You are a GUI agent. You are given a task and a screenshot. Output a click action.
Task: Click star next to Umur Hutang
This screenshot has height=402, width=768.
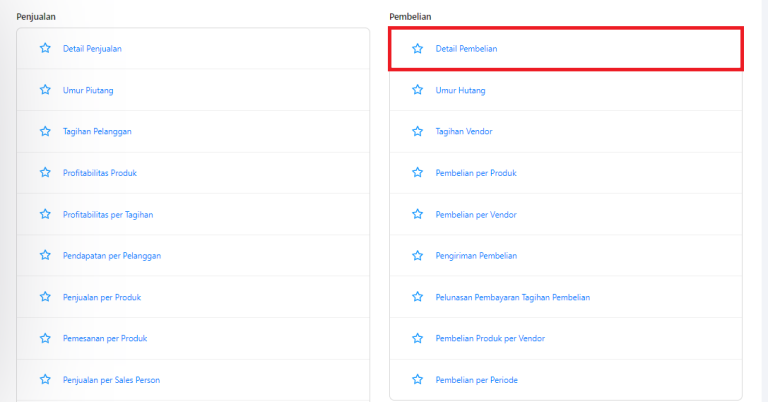point(417,90)
